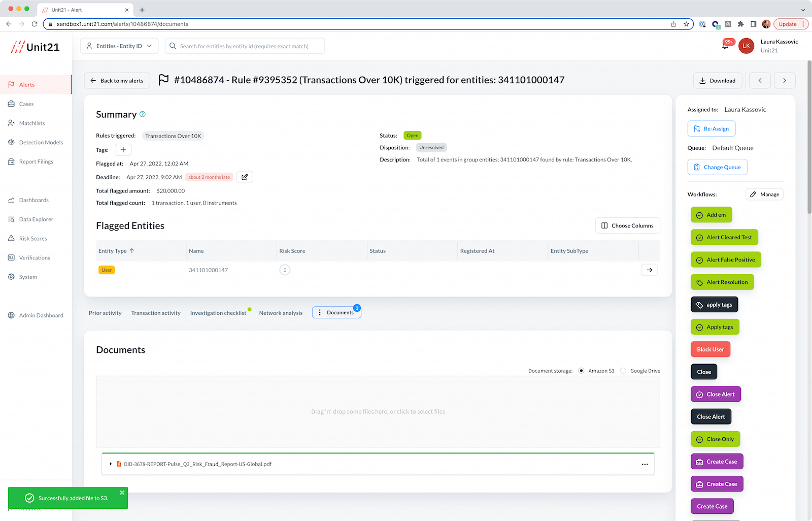Switch to Network analysis tab

[281, 313]
